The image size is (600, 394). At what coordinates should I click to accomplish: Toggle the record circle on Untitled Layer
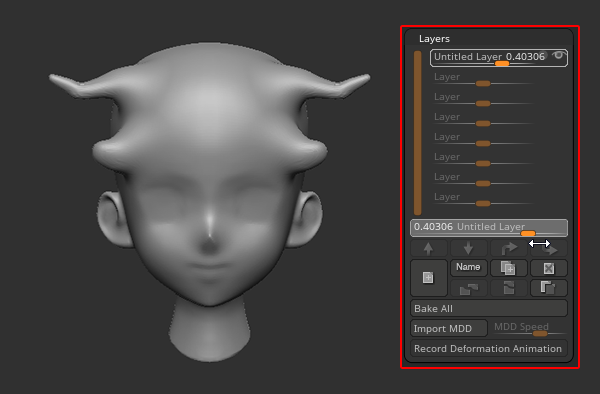pos(543,56)
